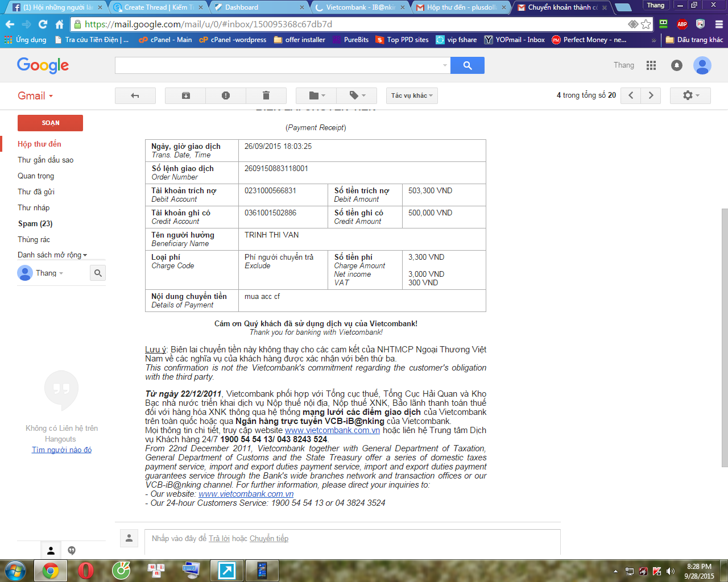Open Opera from the taskbar
This screenshot has height=582, width=728.
86,570
